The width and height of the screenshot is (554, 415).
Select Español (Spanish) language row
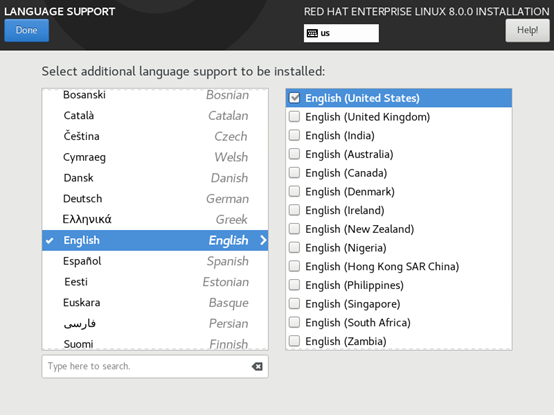[155, 261]
